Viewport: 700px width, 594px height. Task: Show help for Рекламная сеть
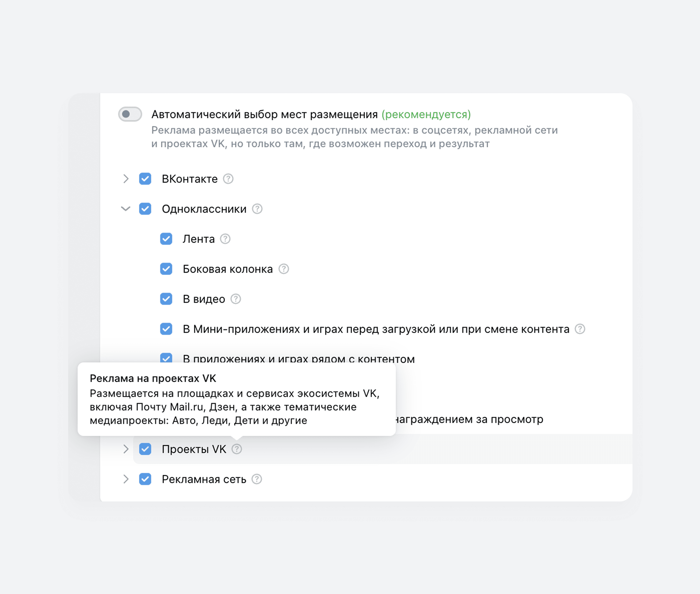tap(256, 479)
